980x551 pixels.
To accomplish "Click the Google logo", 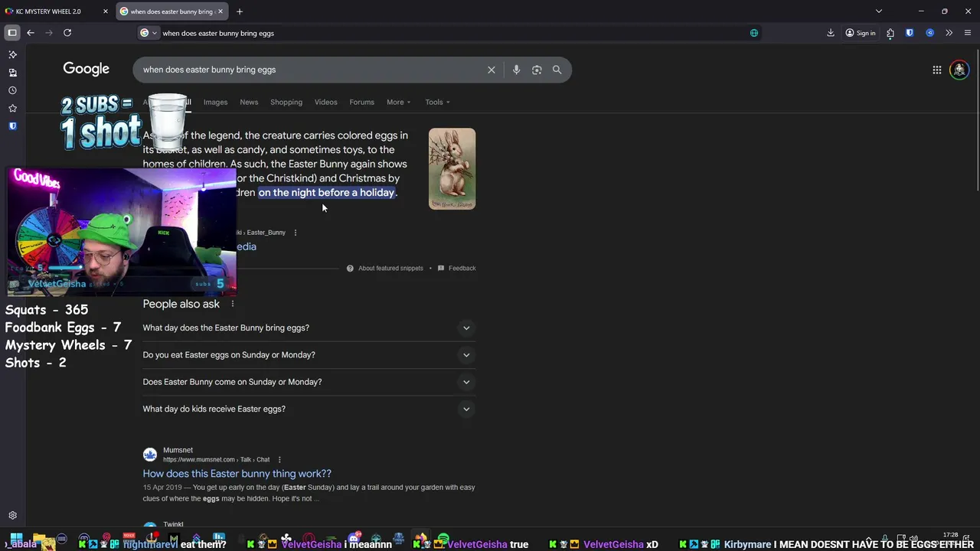I will (x=87, y=69).
